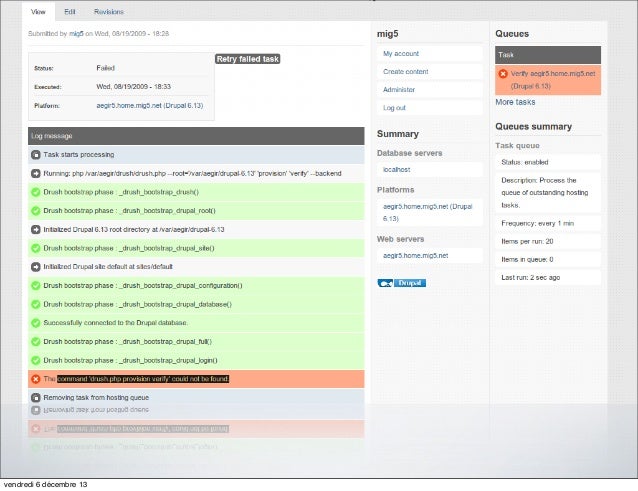638x491 pixels.
Task: Click icon beside Removing task from hosting queue
Action: tap(36, 398)
